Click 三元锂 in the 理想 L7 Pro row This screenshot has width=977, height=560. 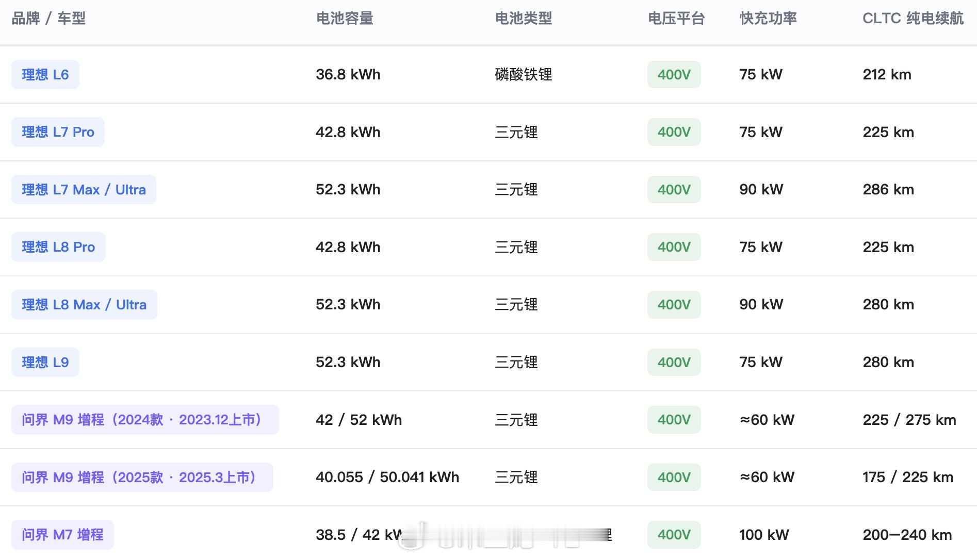tap(516, 133)
